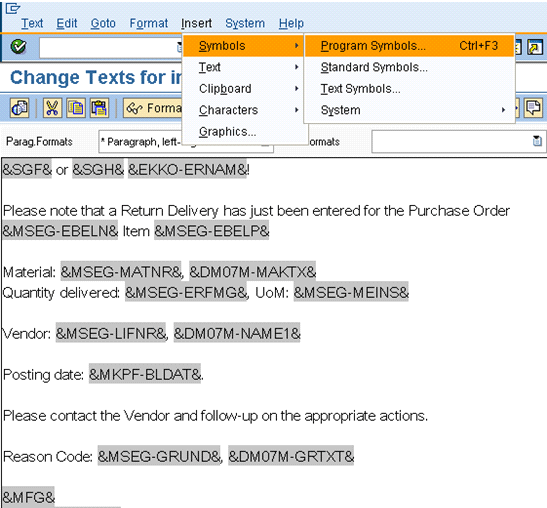Image resolution: width=547 pixels, height=508 pixels.
Task: Click the green checkmark Enter icon
Action: click(x=18, y=46)
